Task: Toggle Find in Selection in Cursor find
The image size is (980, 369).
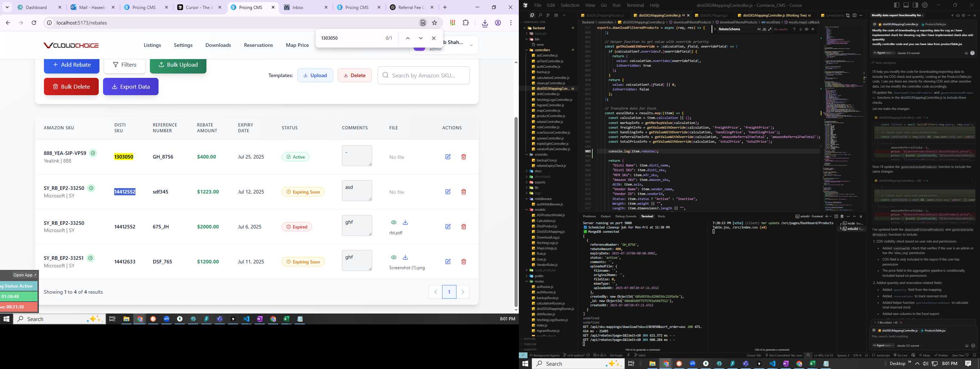Action: [807, 29]
